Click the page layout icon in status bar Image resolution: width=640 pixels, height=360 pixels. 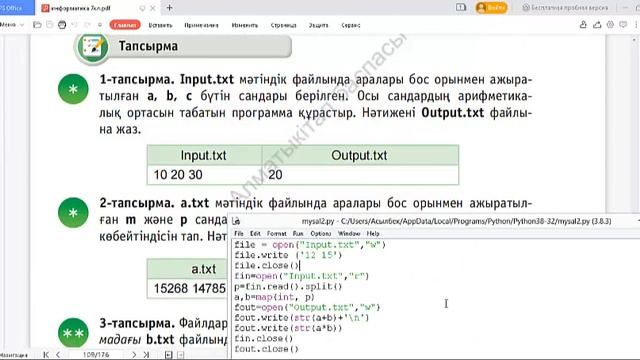[169, 355]
